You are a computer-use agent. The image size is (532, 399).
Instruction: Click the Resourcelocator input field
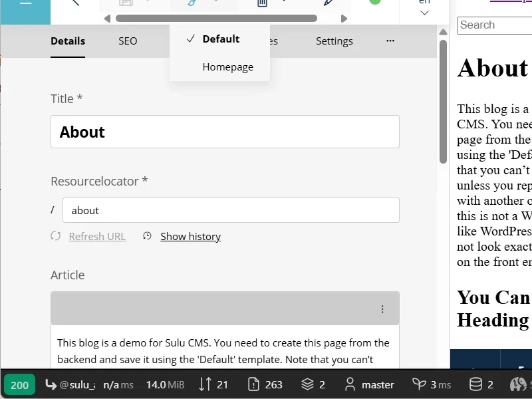pyautogui.click(x=231, y=210)
